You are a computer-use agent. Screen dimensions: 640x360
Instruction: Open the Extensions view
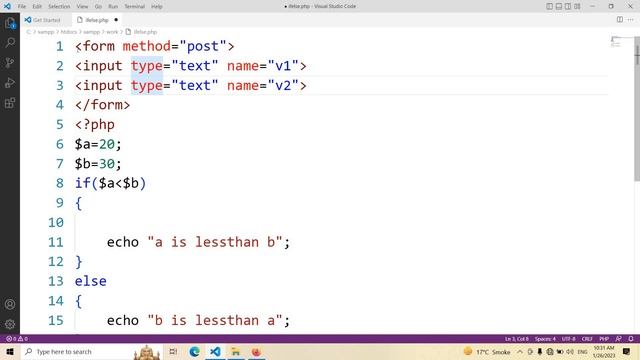10,103
